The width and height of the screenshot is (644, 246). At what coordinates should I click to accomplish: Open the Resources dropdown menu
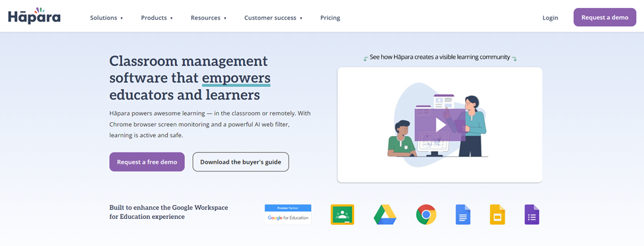point(209,18)
